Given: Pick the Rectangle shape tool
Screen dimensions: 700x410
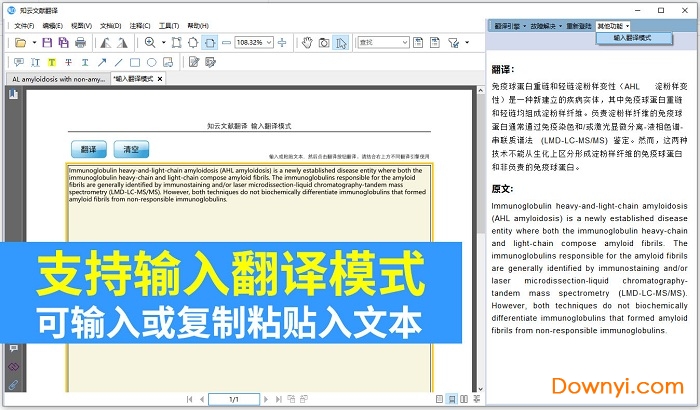Looking at the screenshot, I should click(135, 62).
